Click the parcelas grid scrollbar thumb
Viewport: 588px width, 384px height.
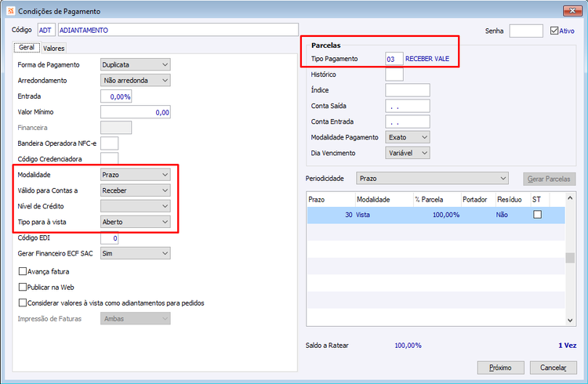pos(570,258)
